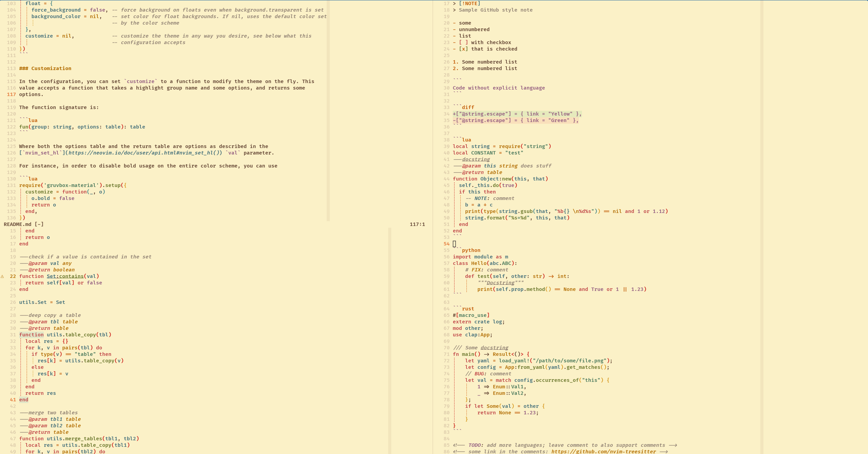Click the added '+' diff line, highlighted green

pyautogui.click(x=517, y=114)
